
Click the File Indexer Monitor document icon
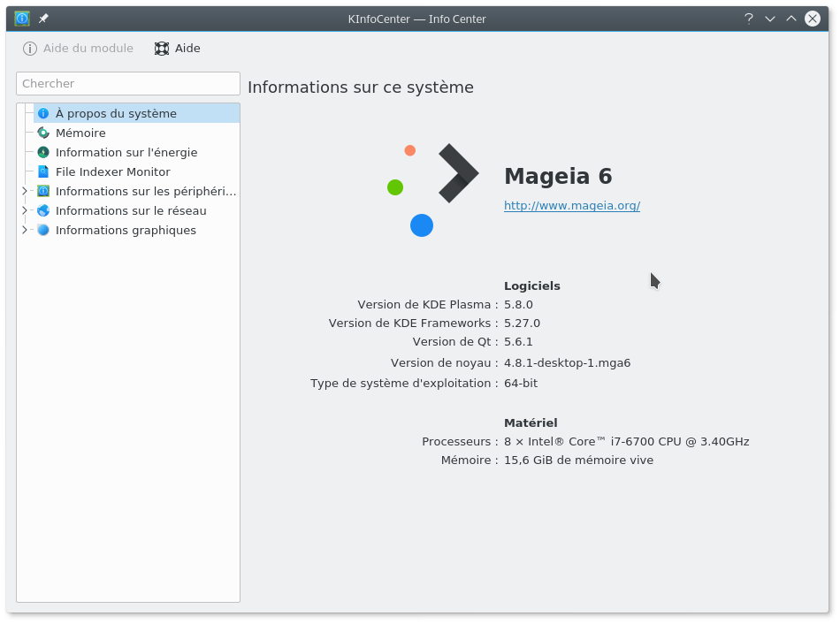pyautogui.click(x=43, y=172)
